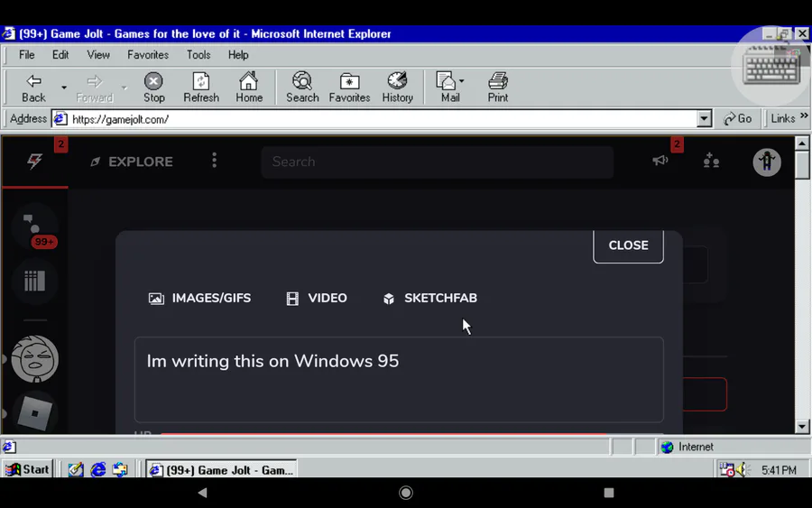Open the game library sidebar icon
This screenshot has width=812, height=508.
coord(34,282)
